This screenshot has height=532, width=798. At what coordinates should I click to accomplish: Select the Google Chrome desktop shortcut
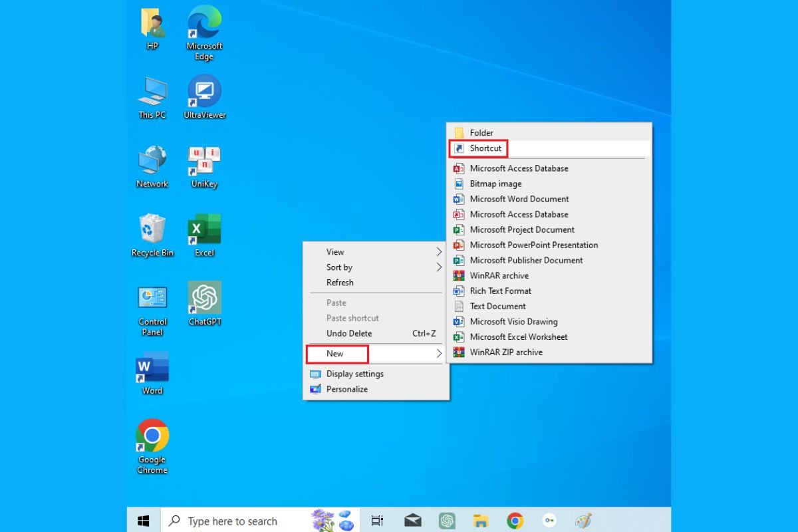tap(152, 446)
